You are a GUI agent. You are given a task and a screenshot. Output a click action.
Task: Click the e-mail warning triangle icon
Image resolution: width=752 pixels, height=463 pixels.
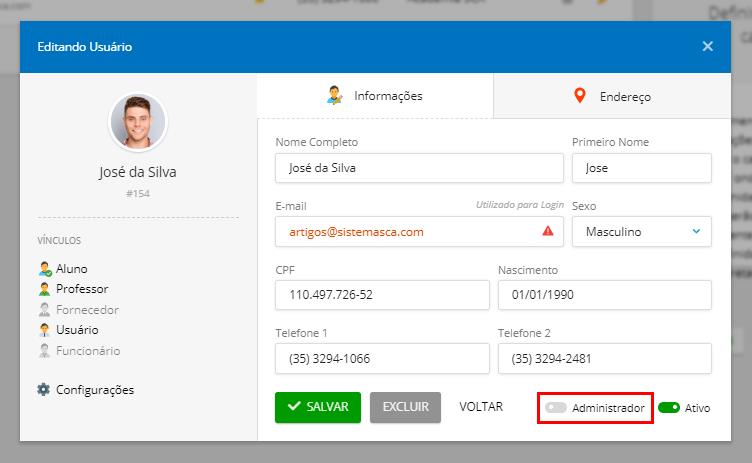(x=548, y=231)
